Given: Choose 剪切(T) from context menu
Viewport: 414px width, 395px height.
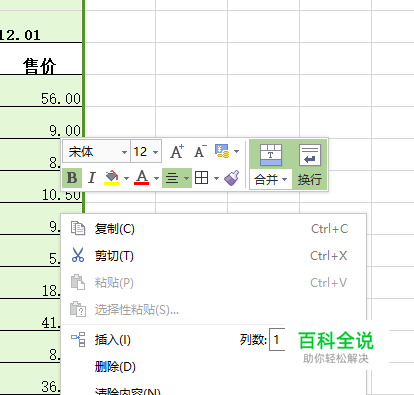Looking at the screenshot, I should (213, 256).
